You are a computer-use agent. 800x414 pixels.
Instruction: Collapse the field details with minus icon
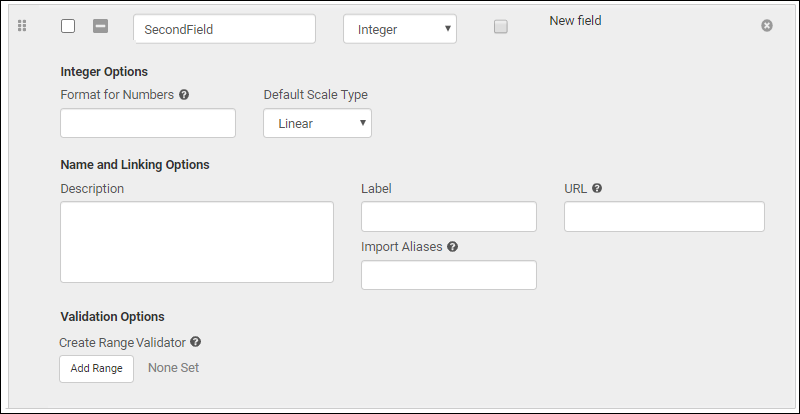pos(100,27)
